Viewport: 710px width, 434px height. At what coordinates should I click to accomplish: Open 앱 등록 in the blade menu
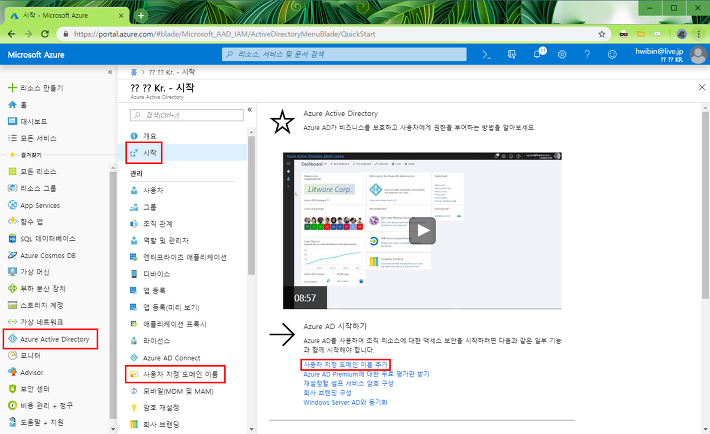[148, 290]
